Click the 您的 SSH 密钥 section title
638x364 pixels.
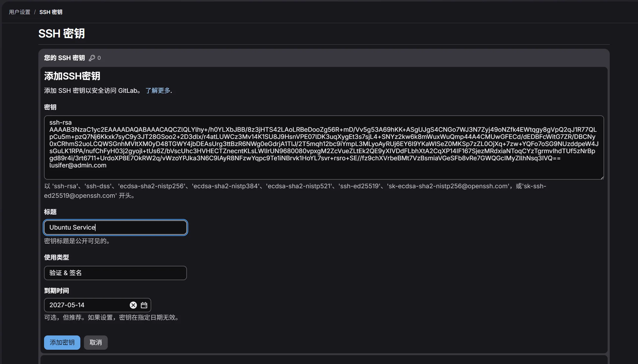65,58
